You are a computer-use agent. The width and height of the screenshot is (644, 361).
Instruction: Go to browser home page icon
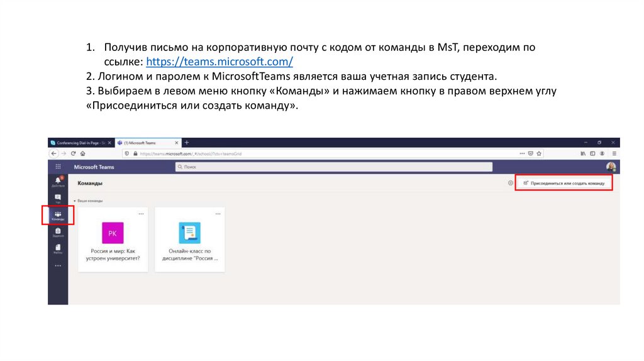point(83,153)
